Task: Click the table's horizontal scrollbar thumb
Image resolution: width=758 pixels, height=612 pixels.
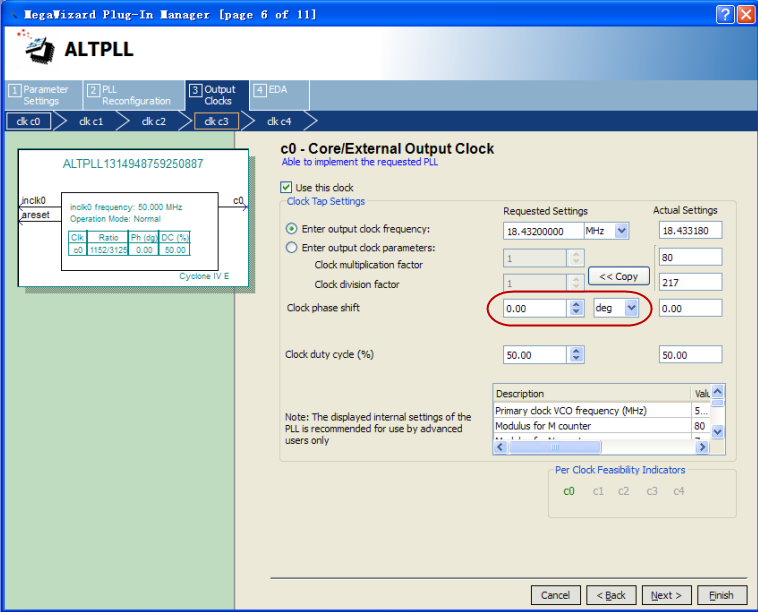Action: [555, 448]
